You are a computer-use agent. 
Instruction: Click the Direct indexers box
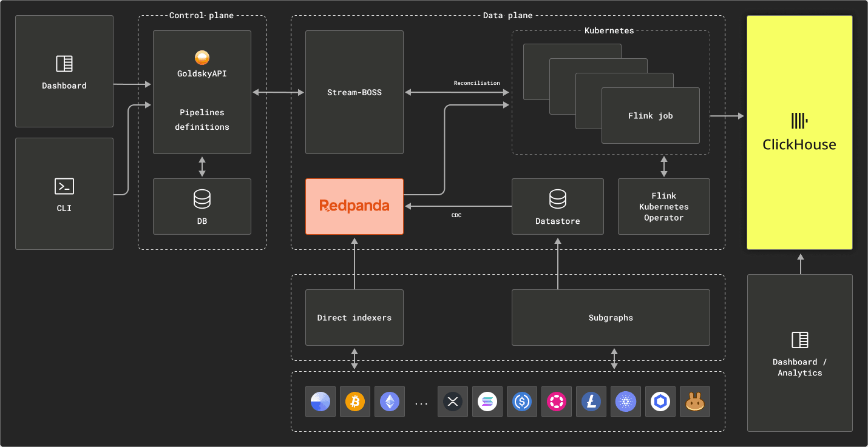pos(354,317)
